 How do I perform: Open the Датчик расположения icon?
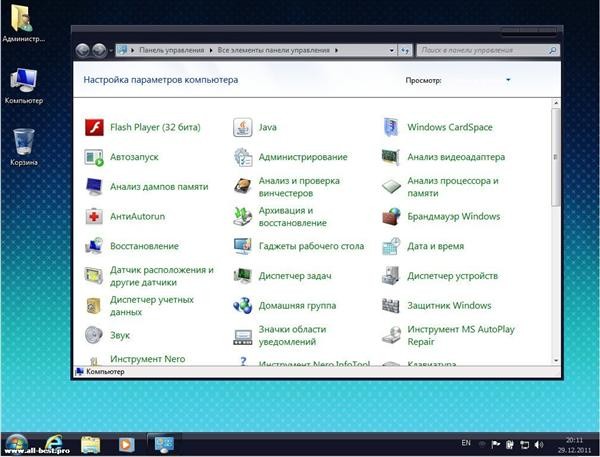point(94,276)
